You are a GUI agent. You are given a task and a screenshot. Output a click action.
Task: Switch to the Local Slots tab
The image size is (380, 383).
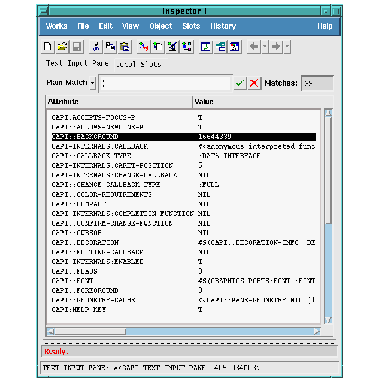tap(138, 64)
